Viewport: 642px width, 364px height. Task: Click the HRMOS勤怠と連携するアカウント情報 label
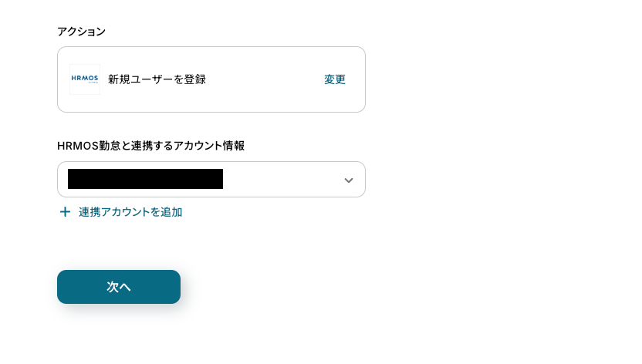[x=150, y=146]
